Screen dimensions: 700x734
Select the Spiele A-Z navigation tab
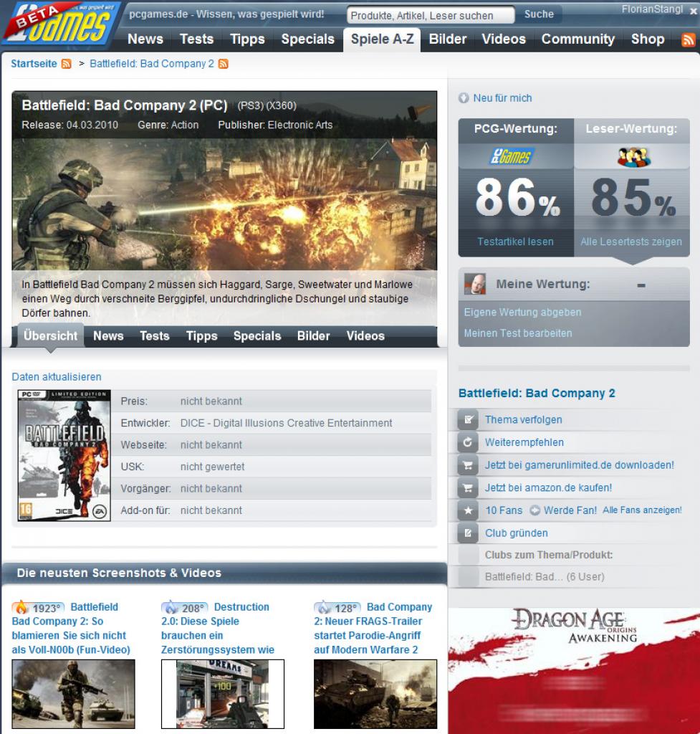tap(383, 39)
